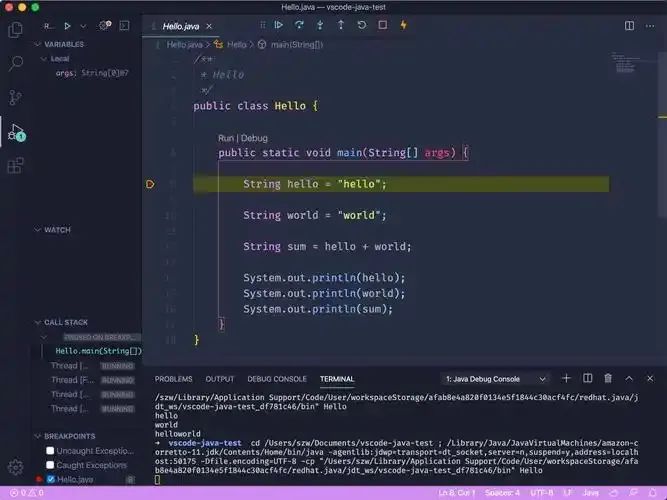
Task: Switch to the DEBUG CONSOLE tab
Action: (x=277, y=379)
